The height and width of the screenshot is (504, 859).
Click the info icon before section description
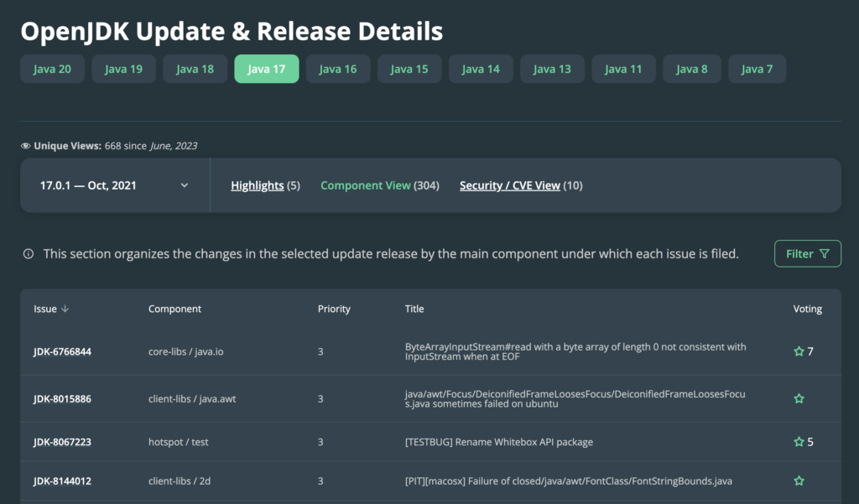pyautogui.click(x=28, y=253)
